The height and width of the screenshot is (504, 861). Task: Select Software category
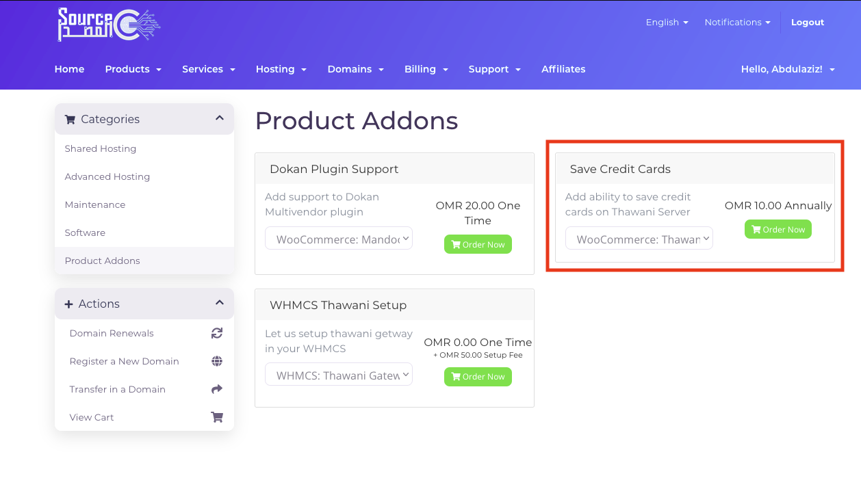pos(144,233)
